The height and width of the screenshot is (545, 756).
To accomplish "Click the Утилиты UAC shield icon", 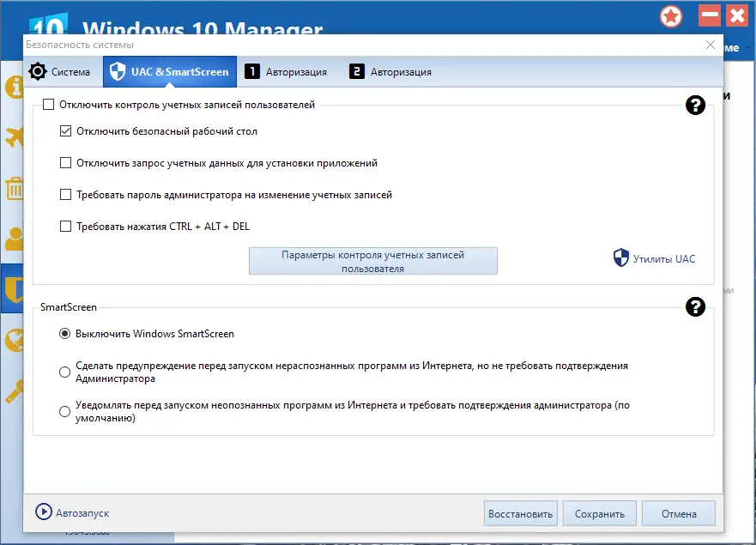I will point(621,257).
